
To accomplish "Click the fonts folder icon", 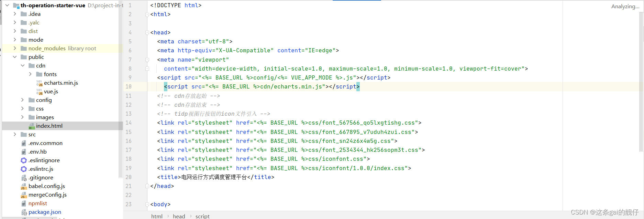I will click(39, 74).
